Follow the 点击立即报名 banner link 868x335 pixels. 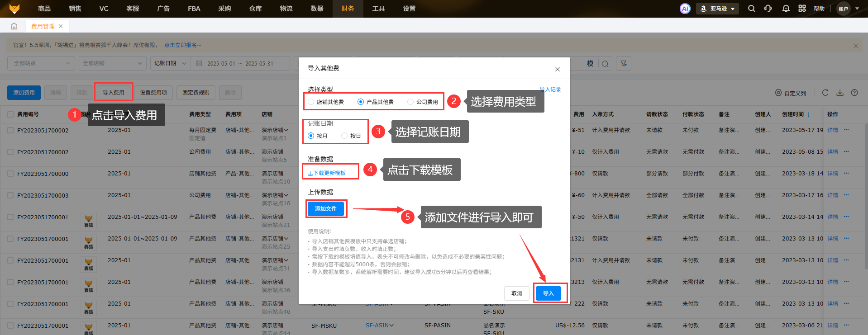point(182,45)
